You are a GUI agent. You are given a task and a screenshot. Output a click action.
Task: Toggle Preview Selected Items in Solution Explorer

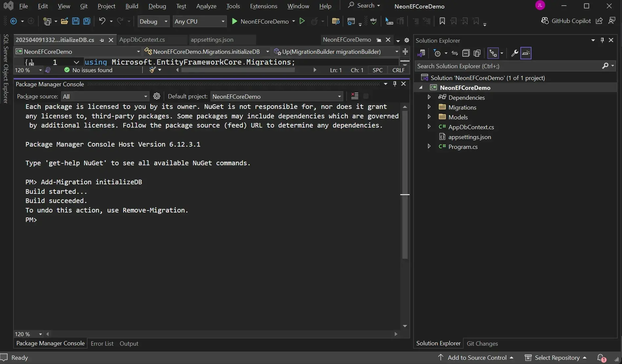pyautogui.click(x=526, y=53)
